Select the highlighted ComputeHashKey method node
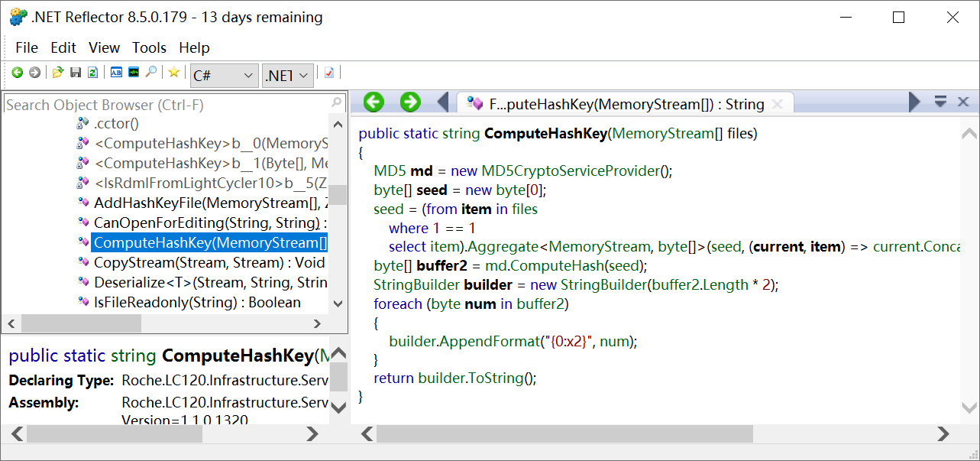980x461 pixels. click(210, 242)
